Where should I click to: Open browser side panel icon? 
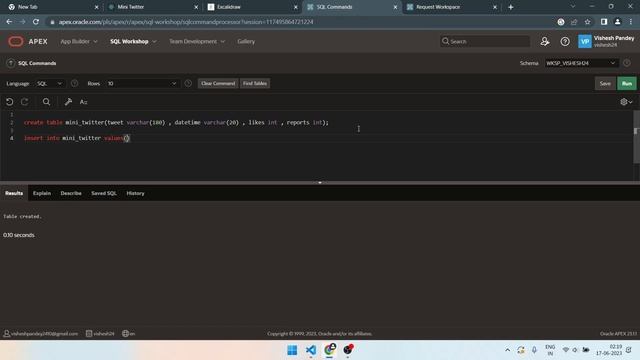tap(604, 22)
